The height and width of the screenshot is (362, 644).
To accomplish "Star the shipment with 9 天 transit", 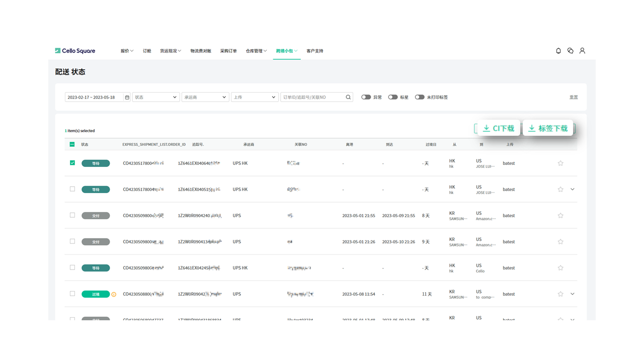I will [560, 242].
